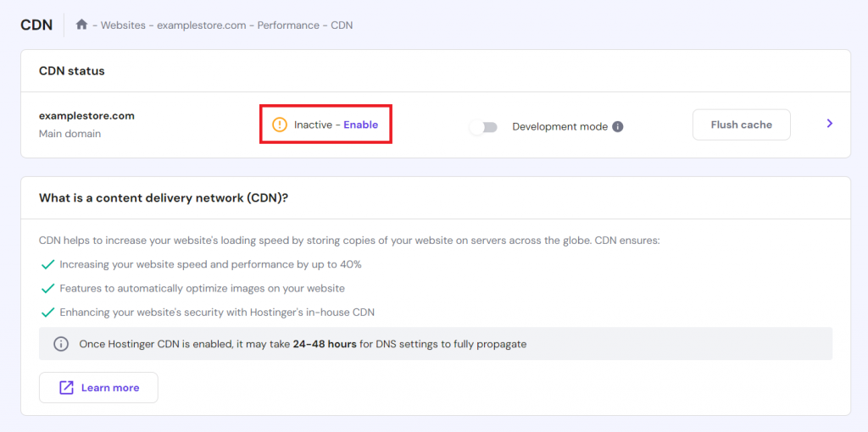Screen dimensions: 868x432
Task: Expand examplestore.com details with the right chevron
Action: point(829,124)
